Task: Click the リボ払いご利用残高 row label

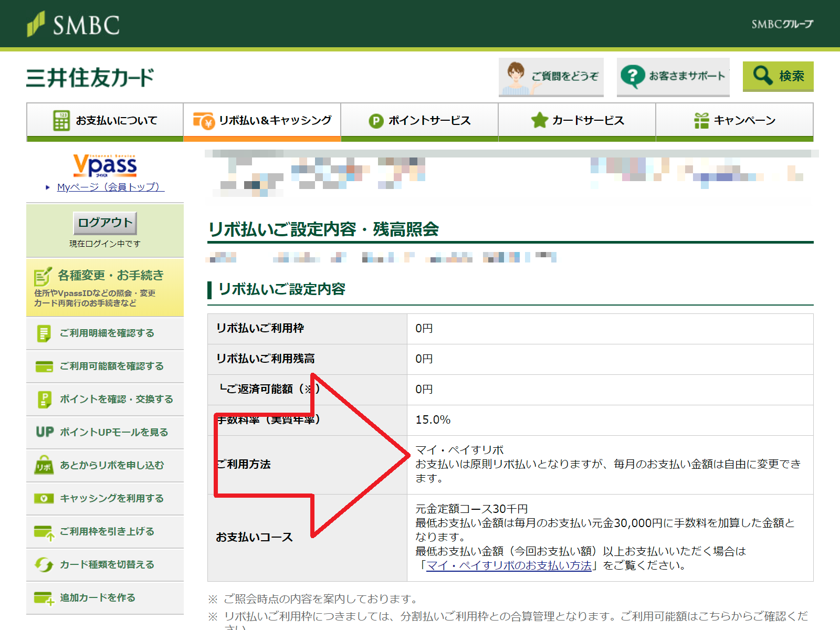Action: point(265,359)
